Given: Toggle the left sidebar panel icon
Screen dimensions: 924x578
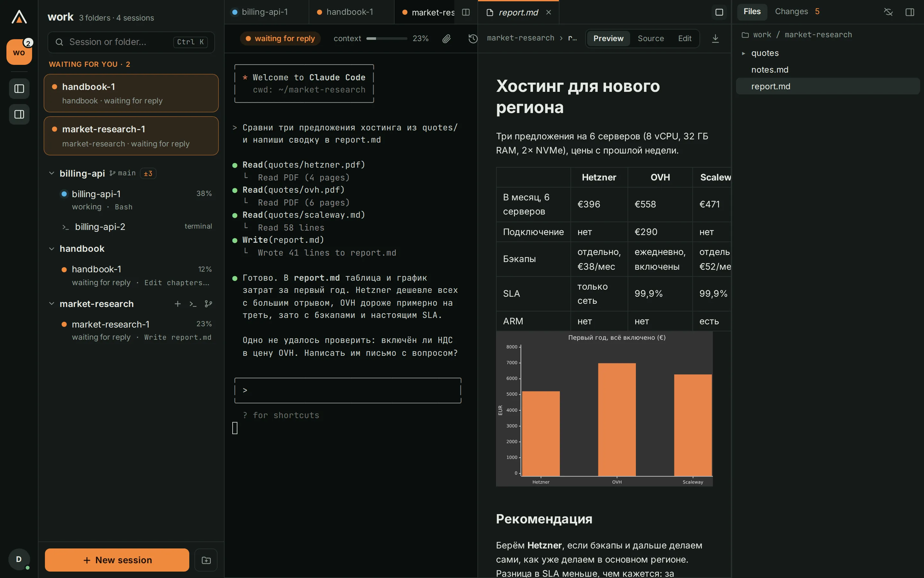Looking at the screenshot, I should pyautogui.click(x=19, y=89).
